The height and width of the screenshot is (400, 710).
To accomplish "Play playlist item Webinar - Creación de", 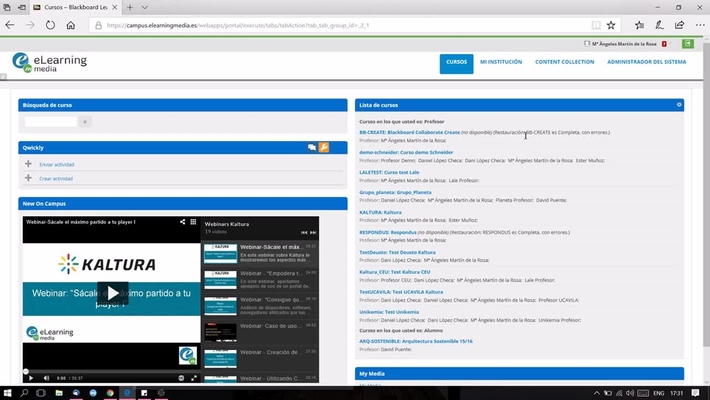I will click(x=260, y=358).
